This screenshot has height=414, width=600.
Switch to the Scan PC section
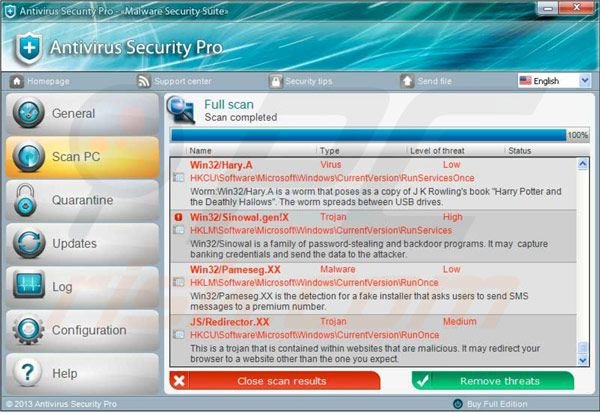[82, 157]
